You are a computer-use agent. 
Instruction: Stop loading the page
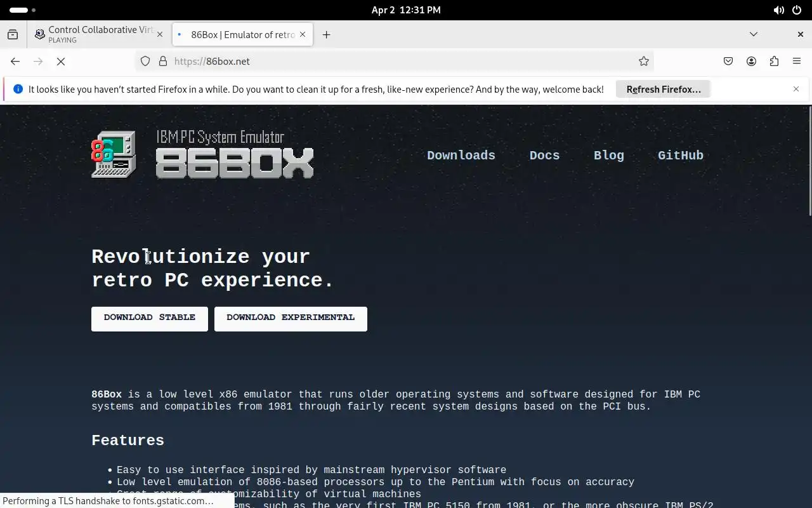(x=61, y=61)
